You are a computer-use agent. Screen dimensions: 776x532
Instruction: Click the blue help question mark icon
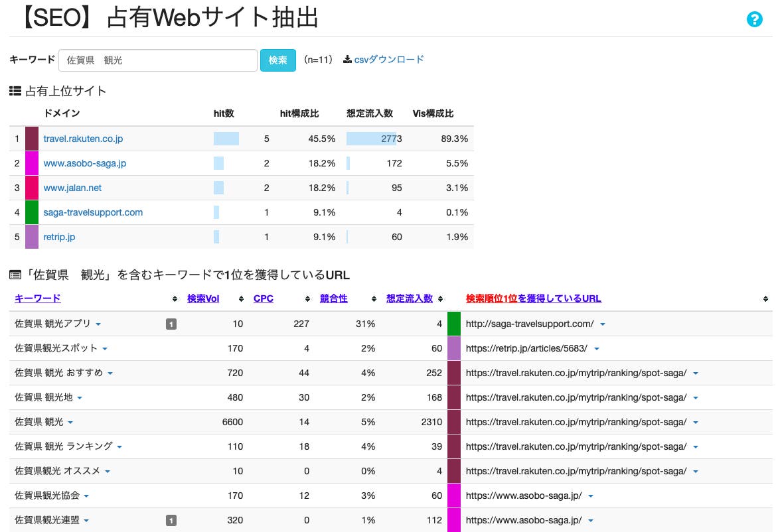(754, 19)
